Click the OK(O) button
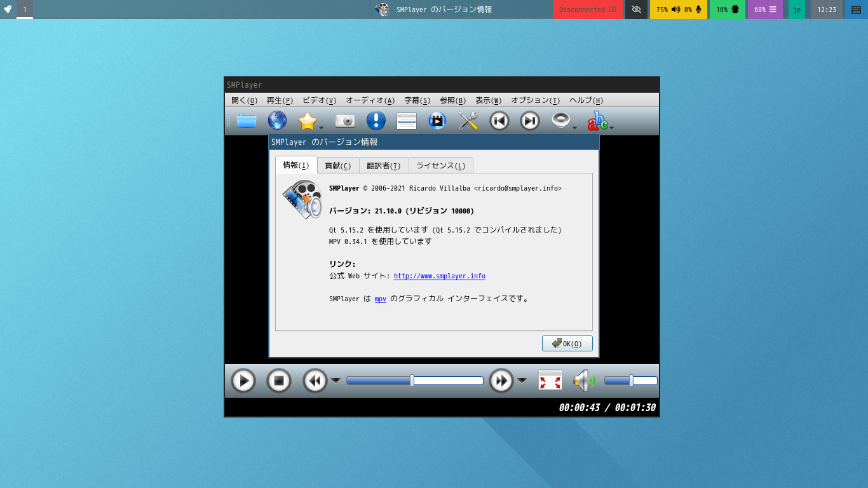 coord(567,343)
